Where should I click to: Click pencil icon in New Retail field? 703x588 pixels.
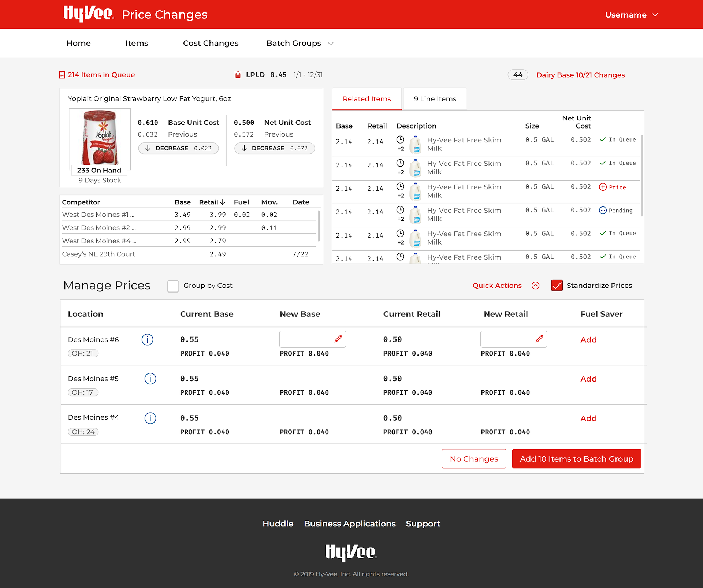coord(539,339)
